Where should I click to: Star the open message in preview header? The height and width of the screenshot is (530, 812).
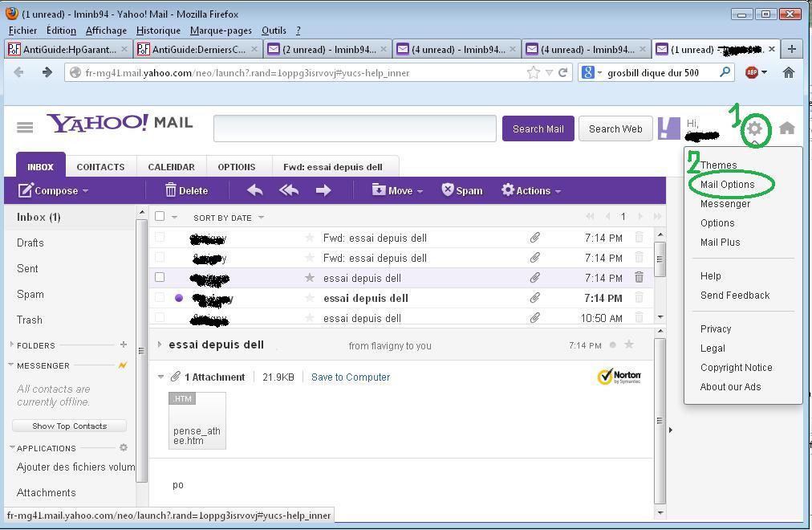629,344
